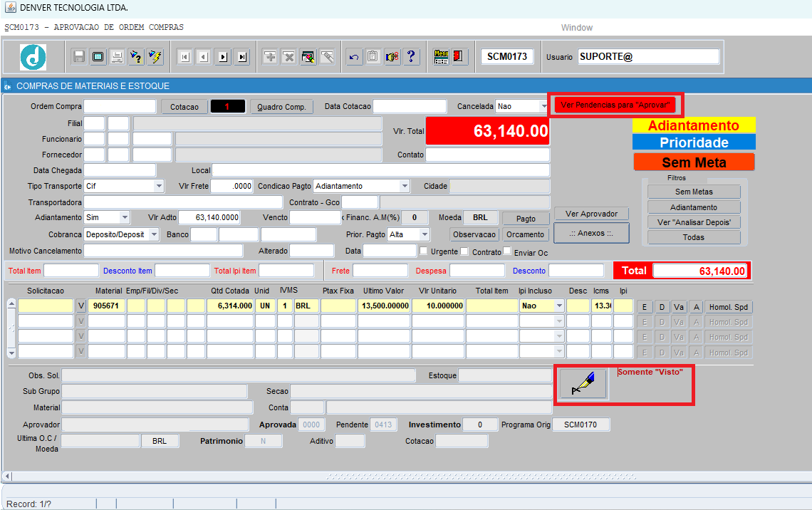Click the Denver 'd' logo
812x510 pixels.
(x=33, y=57)
